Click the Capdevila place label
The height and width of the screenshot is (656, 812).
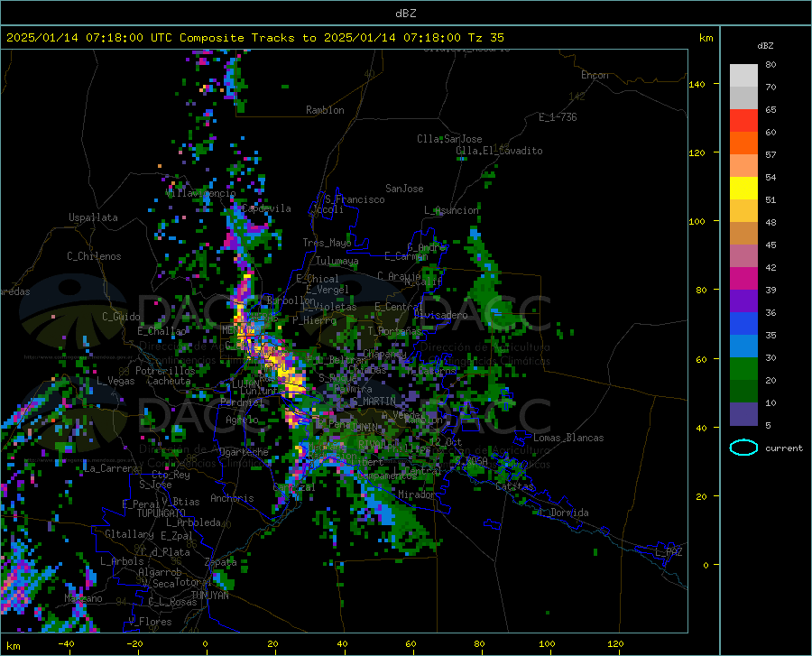[266, 208]
